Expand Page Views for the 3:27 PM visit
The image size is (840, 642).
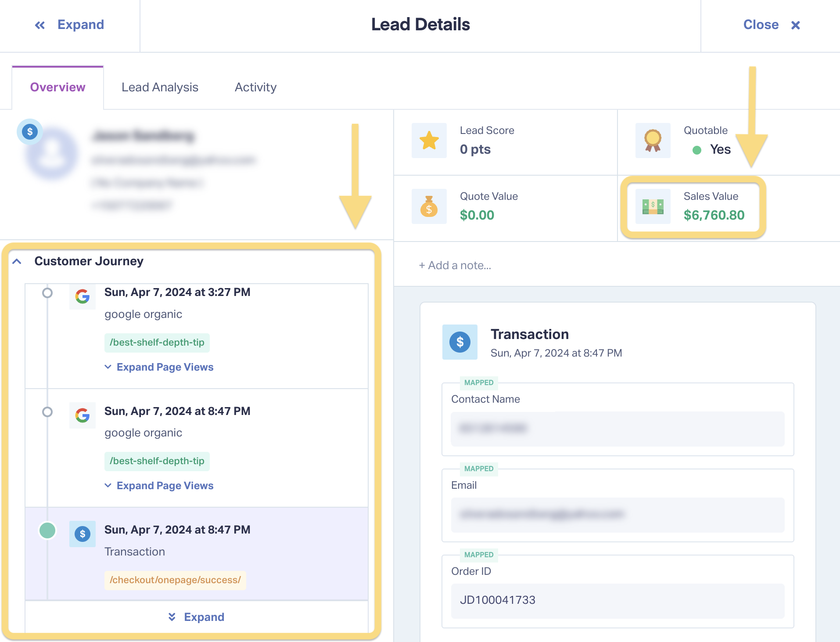(159, 367)
